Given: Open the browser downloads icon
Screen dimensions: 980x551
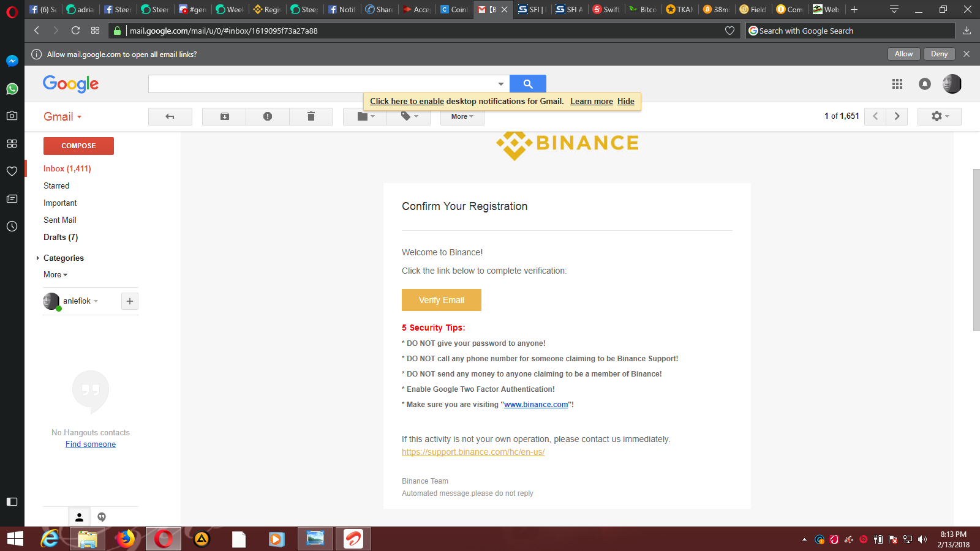Looking at the screenshot, I should click(967, 31).
